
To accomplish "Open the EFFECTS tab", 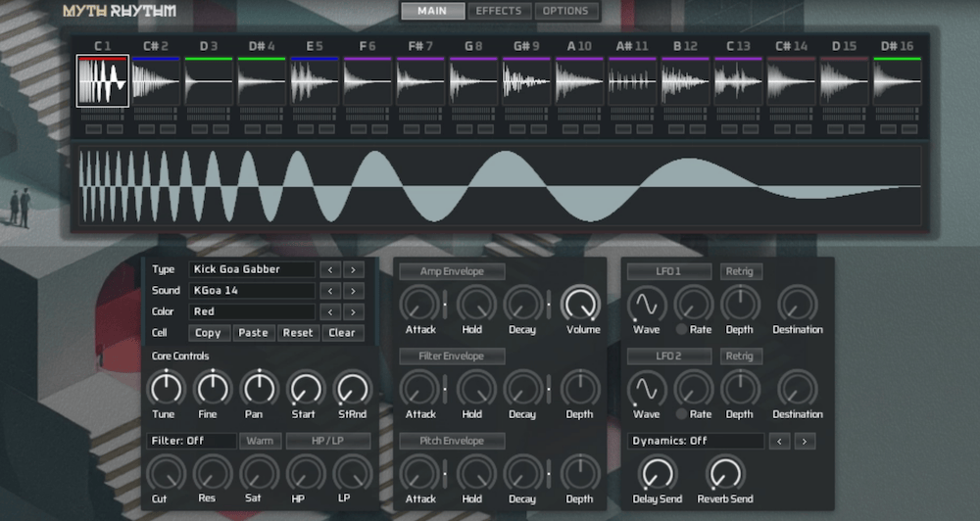I will 499,11.
